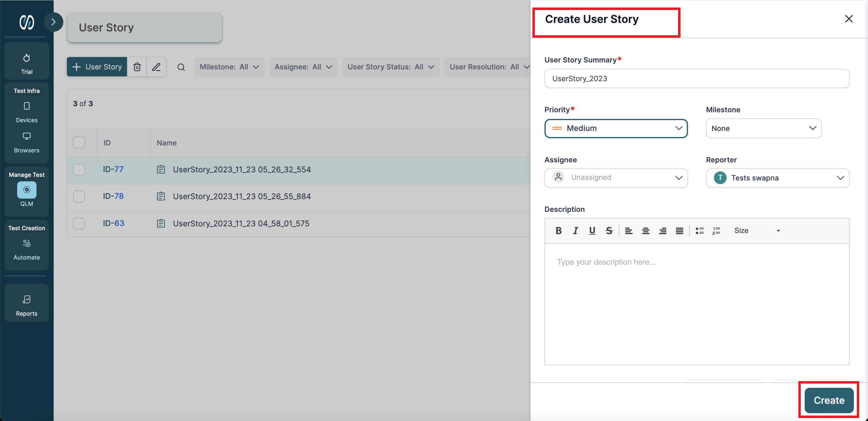This screenshot has height=421, width=868.
Task: Open Browsers under Test Infra
Action: coord(27,143)
